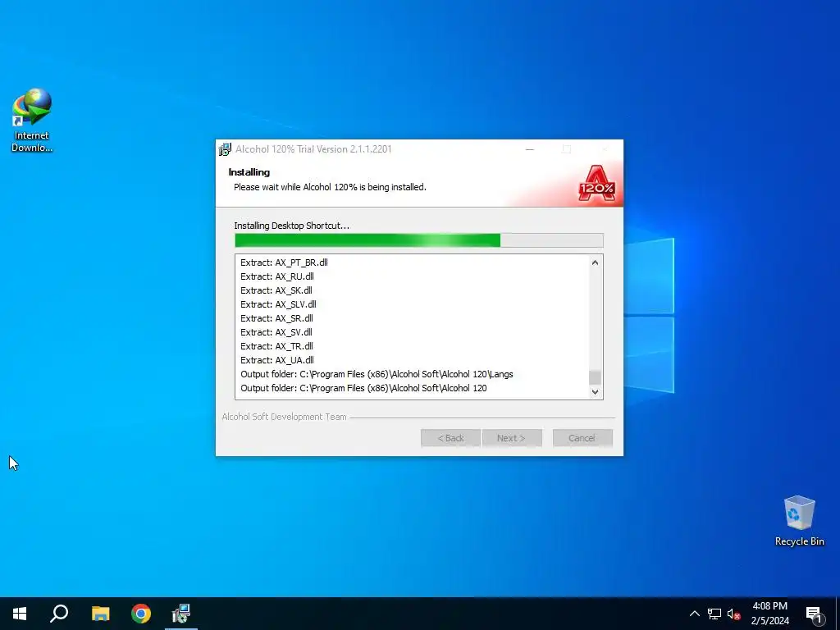Click the Cancel button in installer
Viewport: 840px width, 630px height.
pyautogui.click(x=582, y=438)
